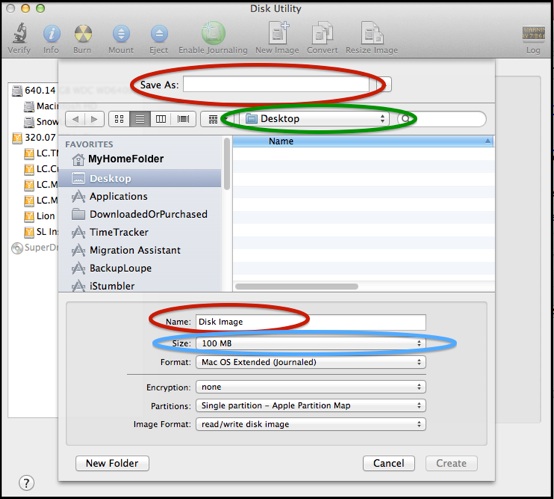
Task: Open the Info toolbar icon
Action: [52, 34]
